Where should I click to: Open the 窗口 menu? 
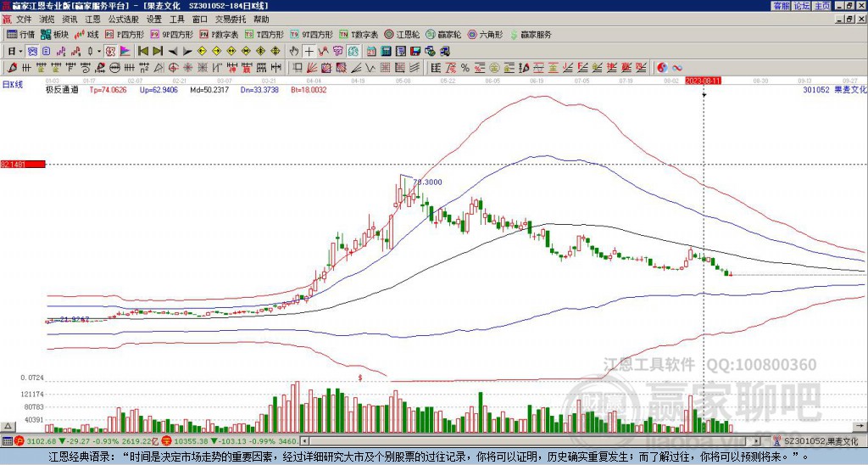[x=199, y=20]
